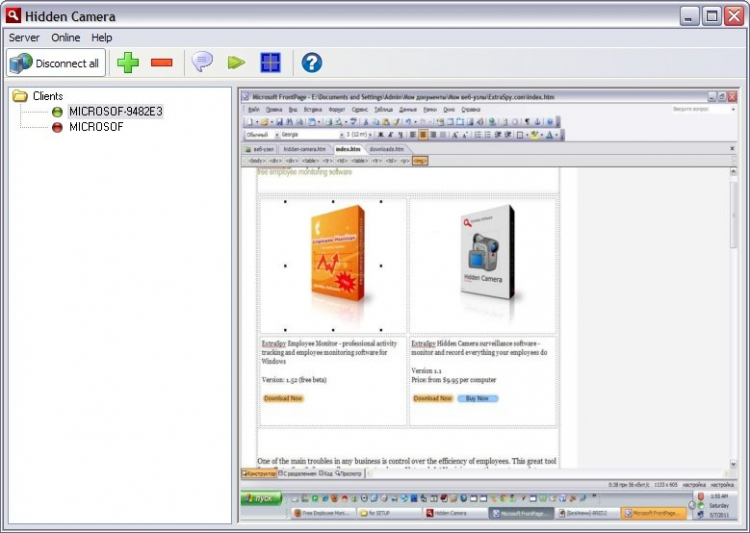Click the yellow highlight color button
Viewport: 750px width, 533px height.
pyautogui.click(x=534, y=135)
